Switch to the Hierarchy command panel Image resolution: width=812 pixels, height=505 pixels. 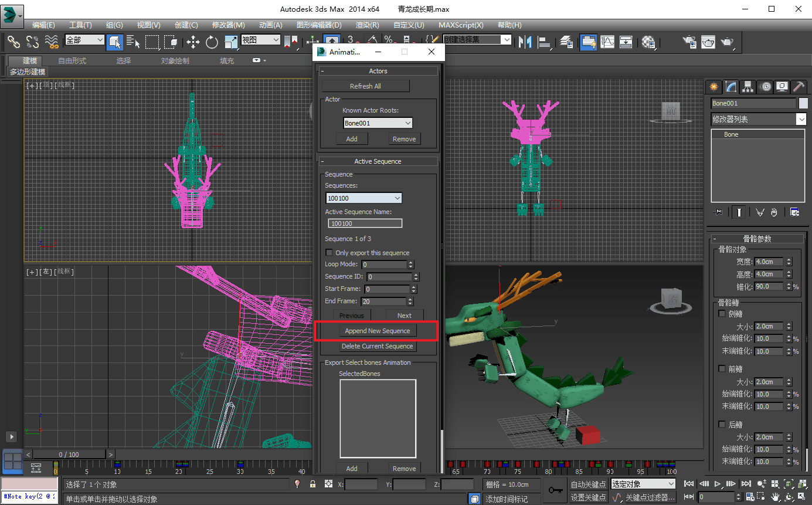(748, 87)
